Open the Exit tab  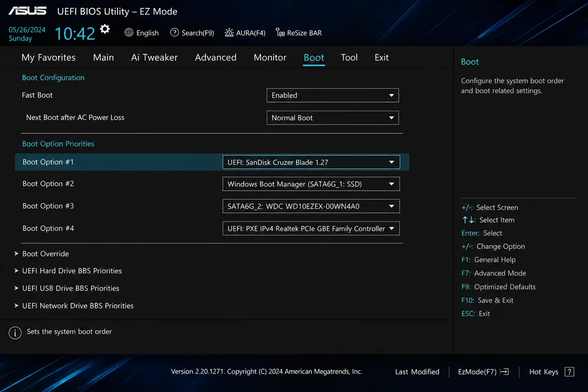(382, 58)
